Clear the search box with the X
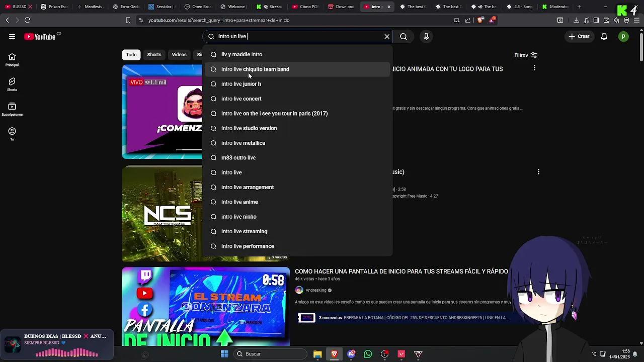 tap(386, 36)
